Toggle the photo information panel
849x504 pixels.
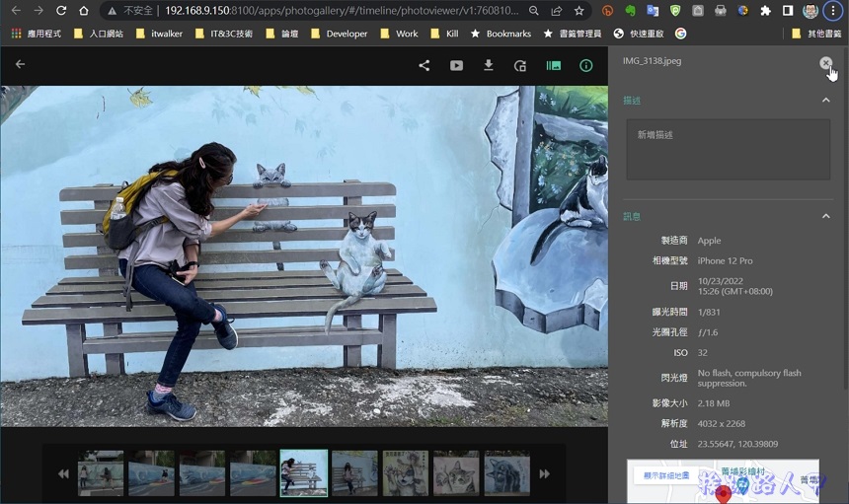coord(585,65)
